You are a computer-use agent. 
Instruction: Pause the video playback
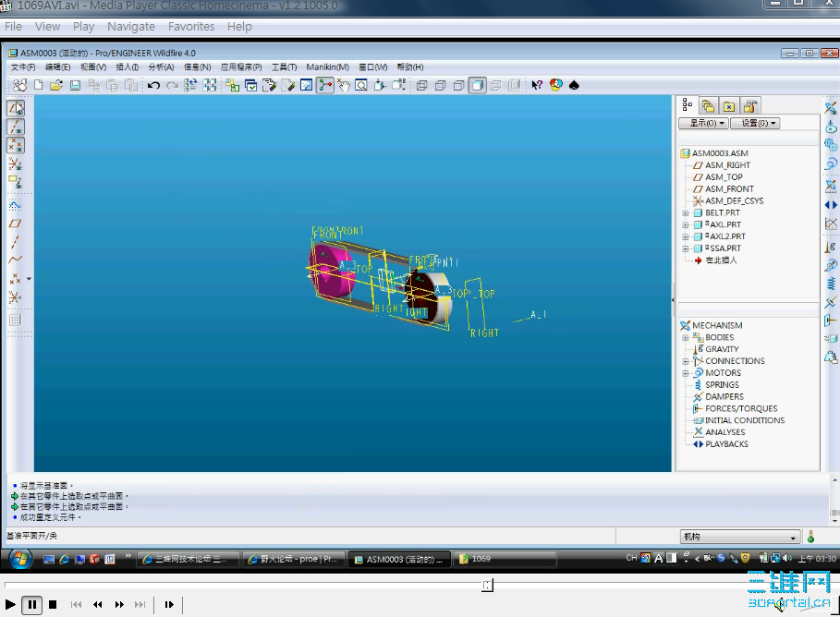32,604
